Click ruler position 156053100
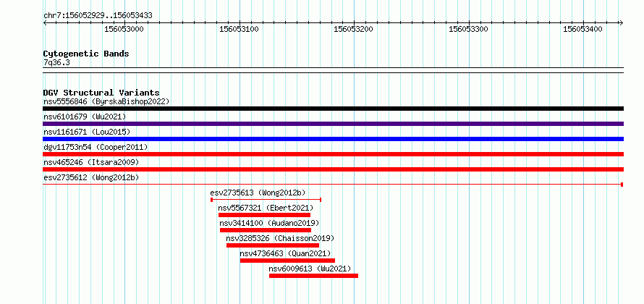Image resolution: width=644 pixels, height=304 pixels. tap(239, 30)
